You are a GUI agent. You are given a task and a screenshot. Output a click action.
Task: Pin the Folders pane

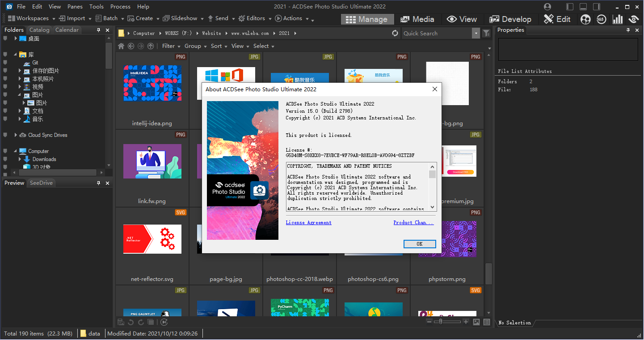point(99,30)
